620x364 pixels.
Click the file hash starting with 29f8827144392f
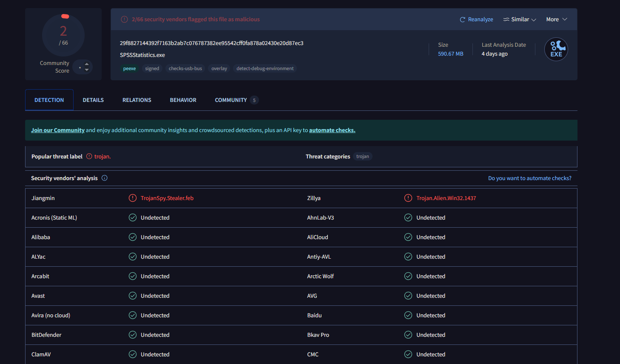(212, 43)
